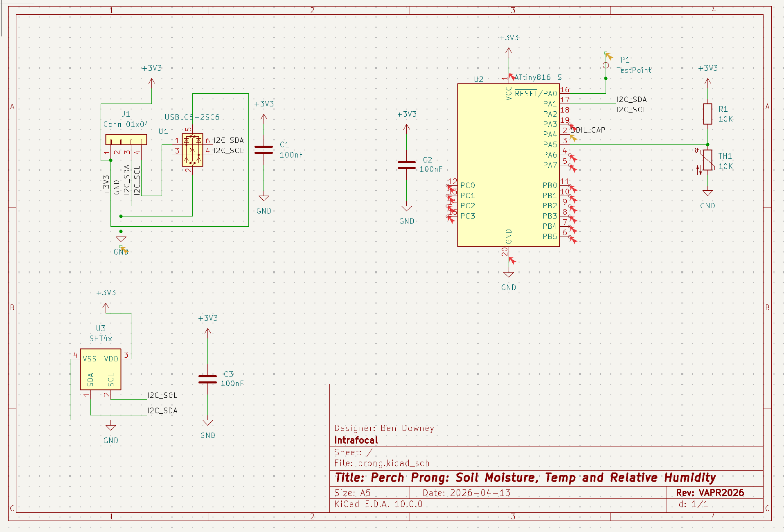The height and width of the screenshot is (532, 784).
Task: Select resistor R1 symbol
Action: click(x=708, y=114)
